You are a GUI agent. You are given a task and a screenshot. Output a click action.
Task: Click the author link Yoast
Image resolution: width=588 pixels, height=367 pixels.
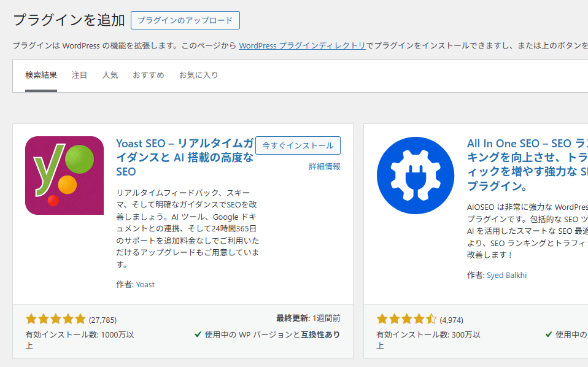coord(145,284)
